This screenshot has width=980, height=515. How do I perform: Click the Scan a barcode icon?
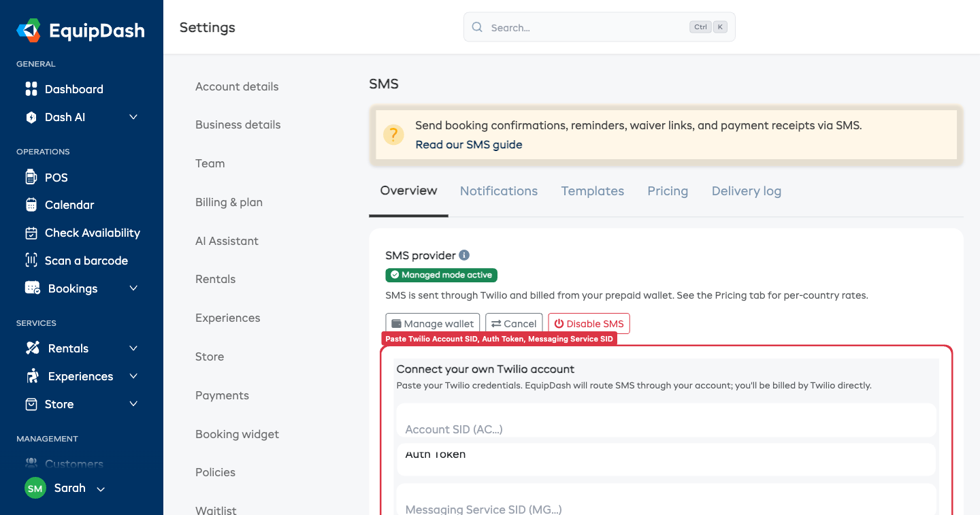(x=31, y=261)
